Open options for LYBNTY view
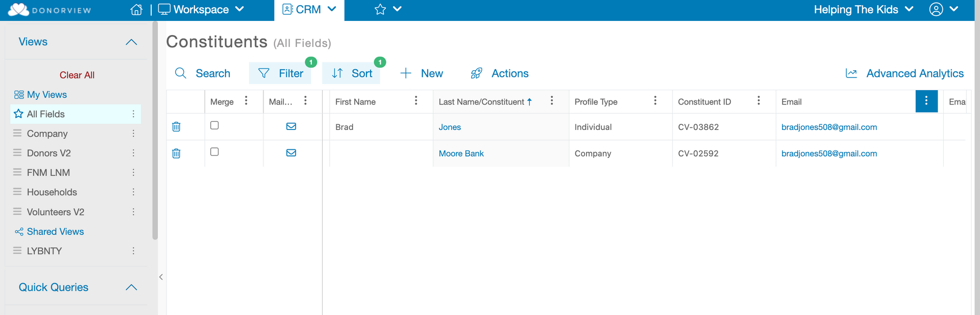 point(134,251)
